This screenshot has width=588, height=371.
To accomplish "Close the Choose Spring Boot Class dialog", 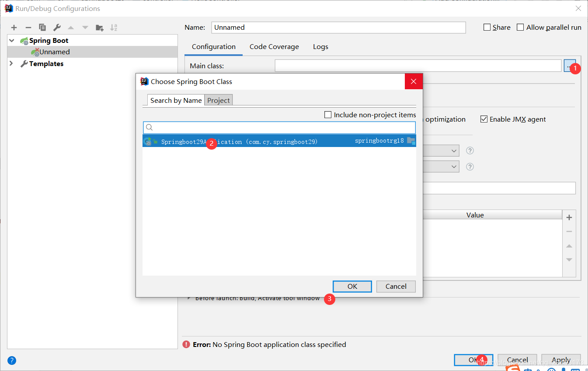I will pos(414,81).
